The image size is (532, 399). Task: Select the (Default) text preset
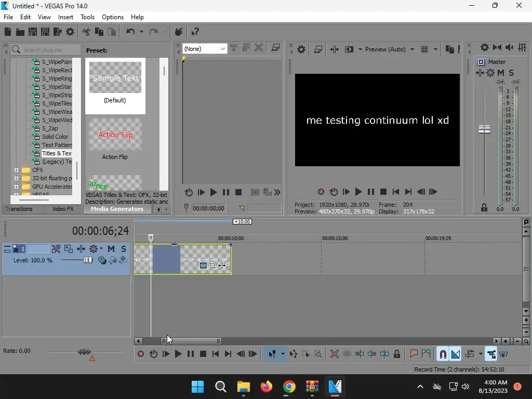tap(115, 86)
